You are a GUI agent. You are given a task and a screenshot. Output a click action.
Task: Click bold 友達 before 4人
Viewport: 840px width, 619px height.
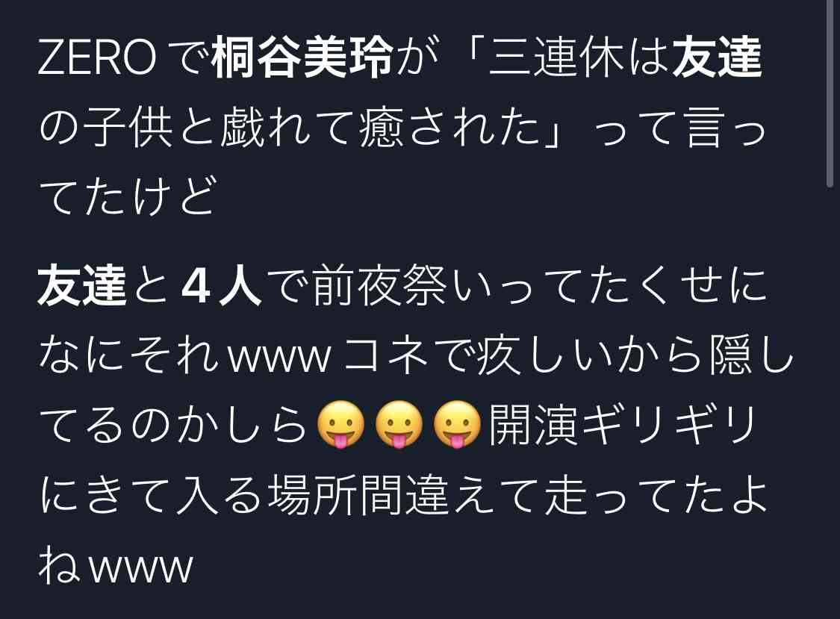tap(82, 286)
